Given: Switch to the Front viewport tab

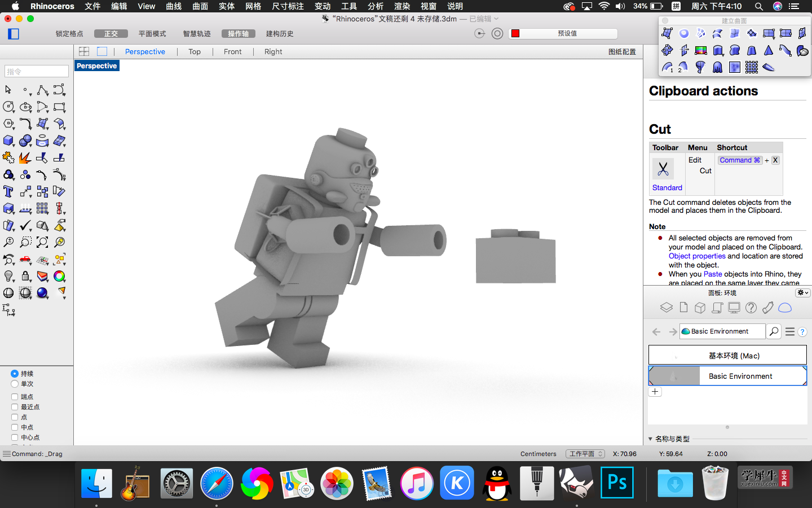Looking at the screenshot, I should tap(232, 51).
